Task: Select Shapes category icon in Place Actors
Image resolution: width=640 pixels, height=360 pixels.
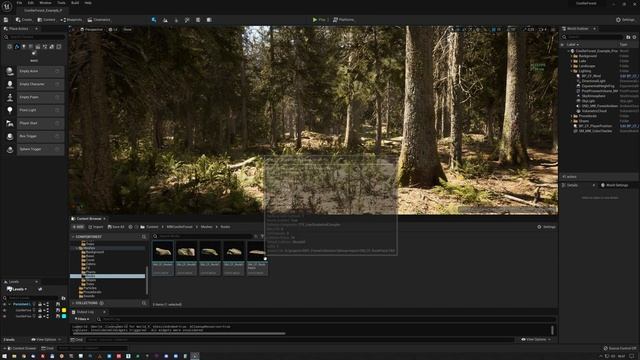Action: coord(31,47)
